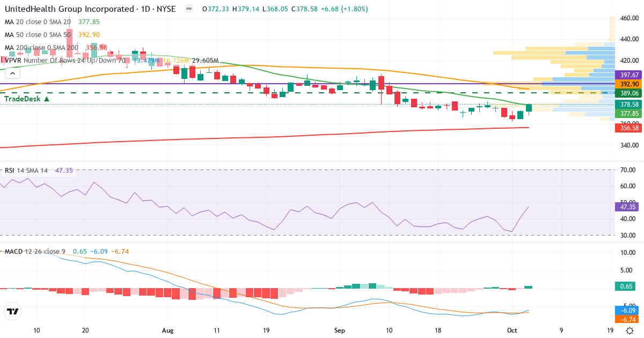Click the 356.58 red price axis label
The image size is (644, 338).
point(629,128)
